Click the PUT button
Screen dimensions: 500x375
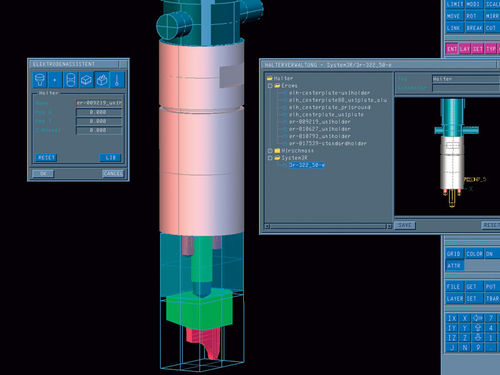tap(491, 287)
